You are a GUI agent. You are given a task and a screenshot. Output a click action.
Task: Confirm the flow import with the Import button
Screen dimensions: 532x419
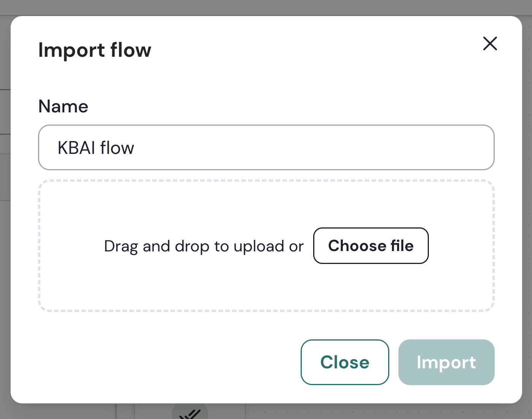[x=446, y=362]
